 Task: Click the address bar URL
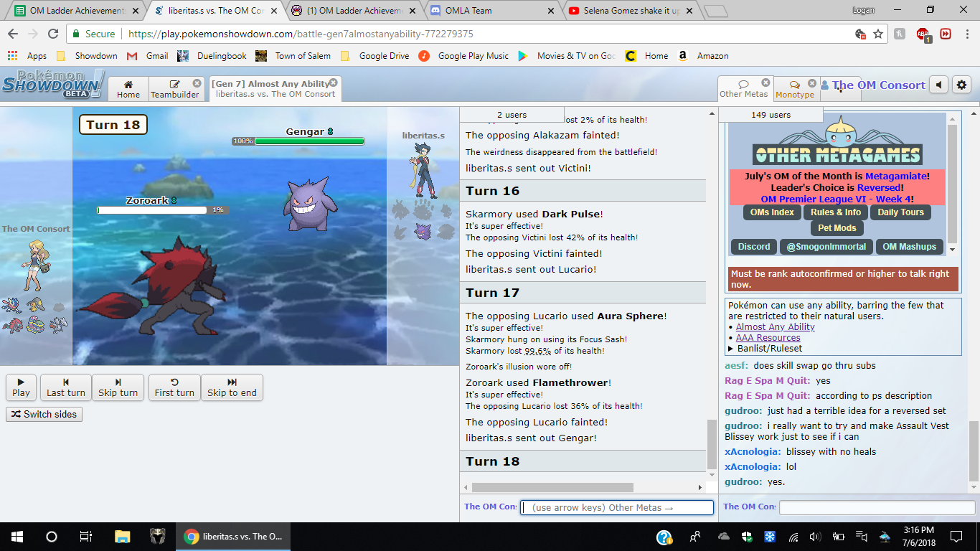click(301, 34)
